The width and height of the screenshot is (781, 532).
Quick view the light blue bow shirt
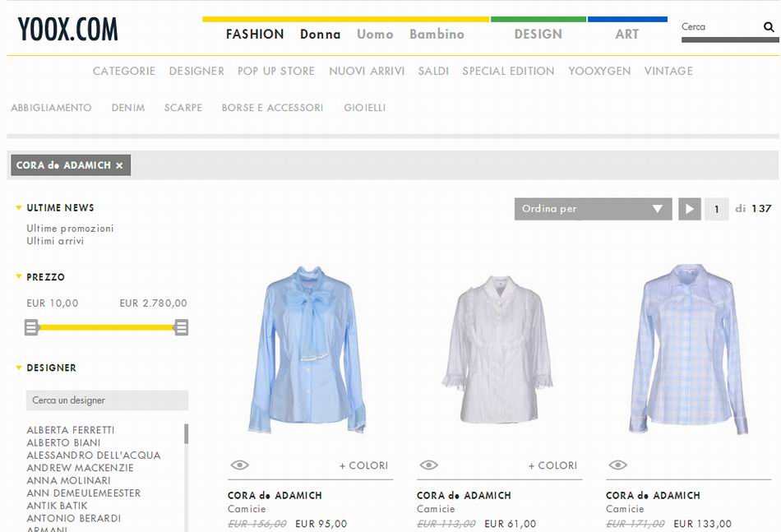pos(239,465)
